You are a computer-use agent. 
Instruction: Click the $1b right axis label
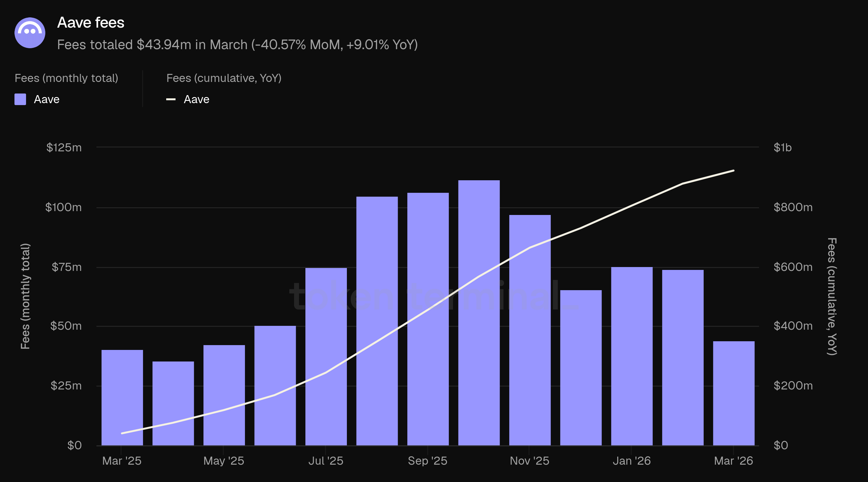[x=782, y=147]
